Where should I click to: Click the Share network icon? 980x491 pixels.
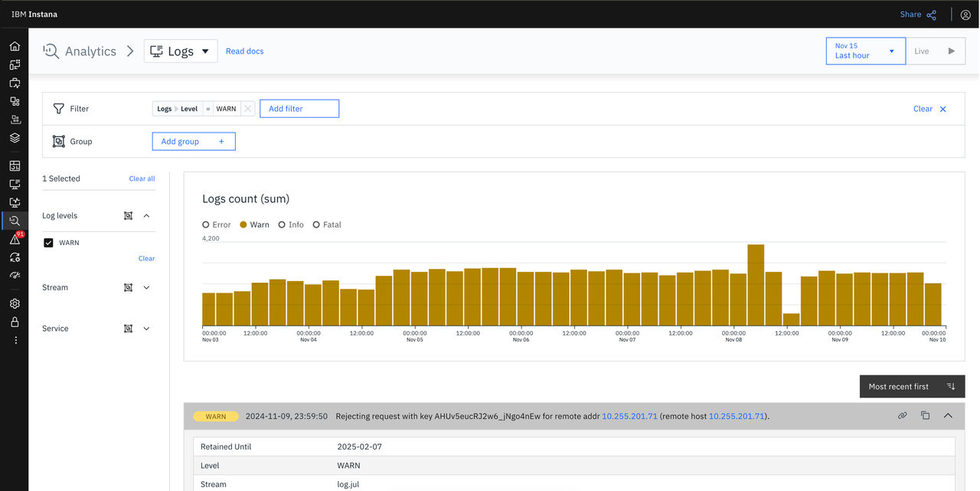932,15
